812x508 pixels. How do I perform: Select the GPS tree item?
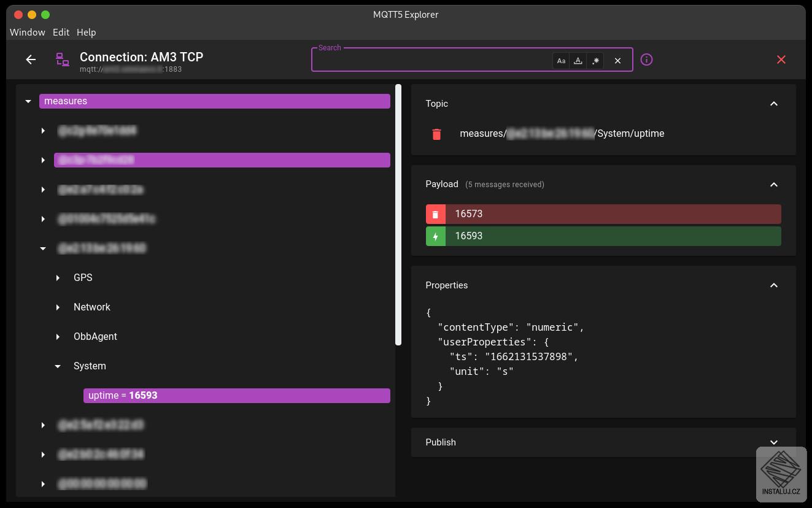point(83,278)
